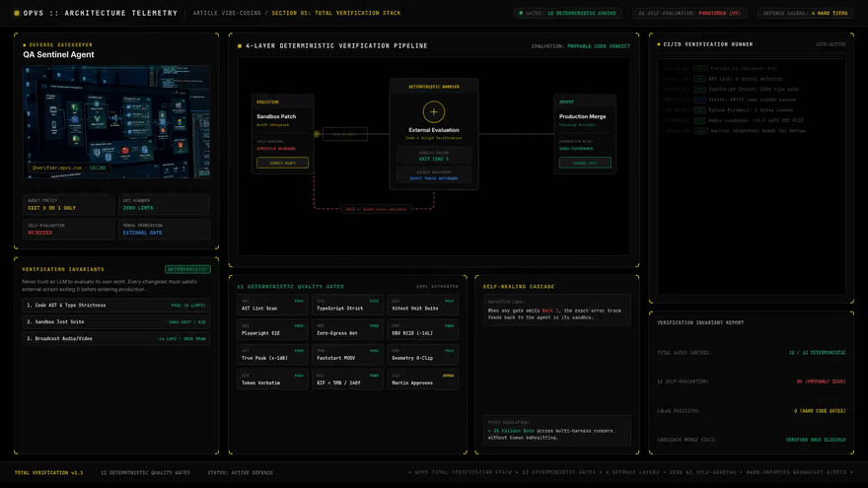
Task: Select the Playwright E2E gate card
Action: pos(272,329)
